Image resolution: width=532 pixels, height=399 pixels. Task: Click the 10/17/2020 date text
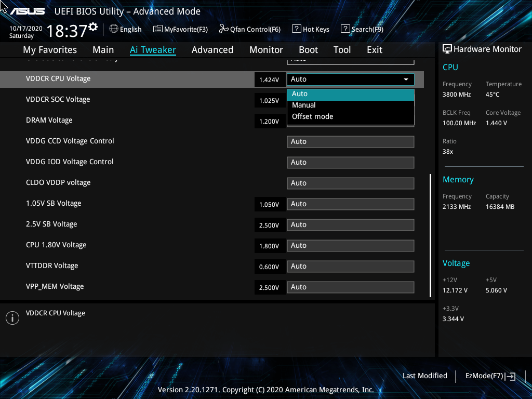pos(26,29)
